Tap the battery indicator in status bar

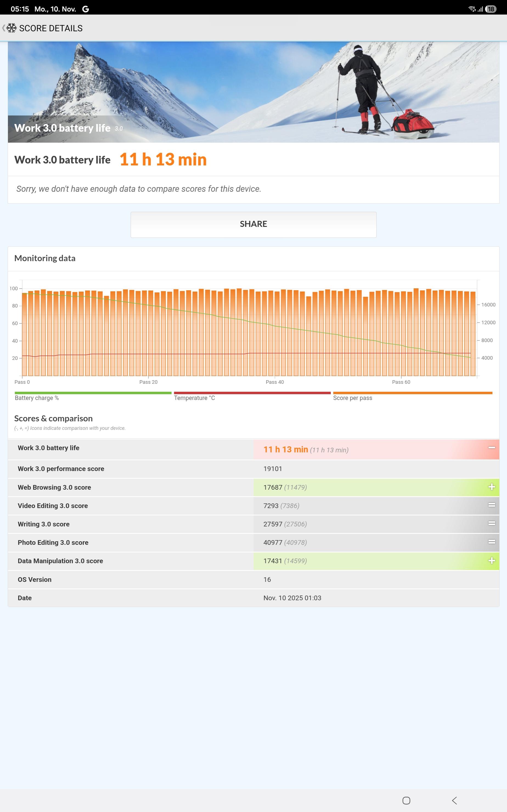(491, 9)
